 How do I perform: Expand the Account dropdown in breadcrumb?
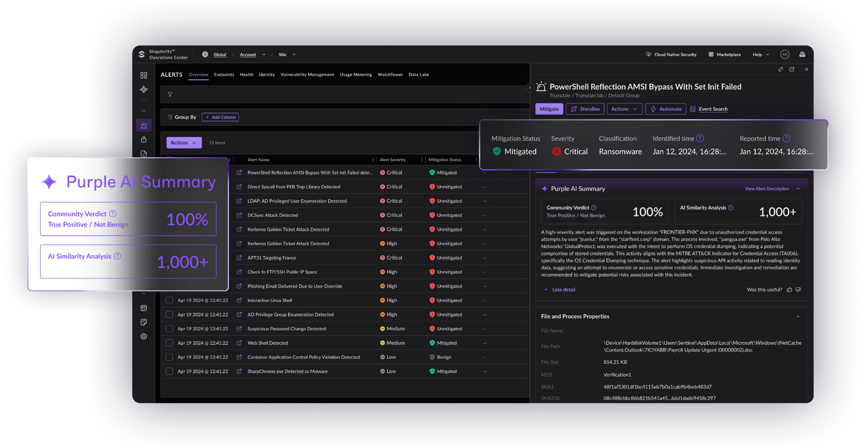[264, 54]
